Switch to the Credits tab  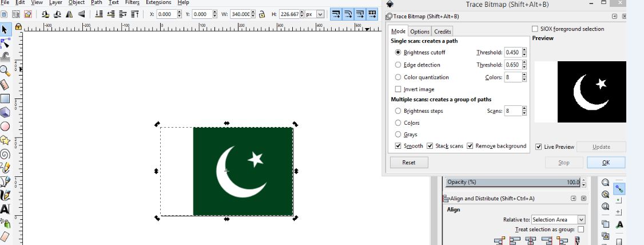442,31
